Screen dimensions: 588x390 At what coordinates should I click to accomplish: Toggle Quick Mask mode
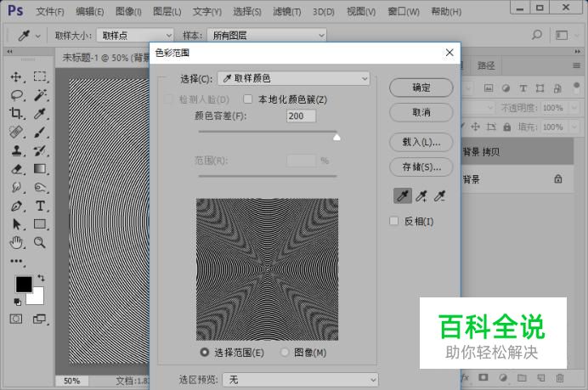coord(16,319)
